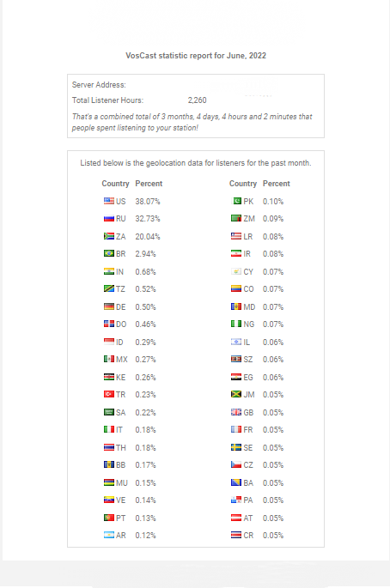Click the Pakistan flag icon next to PK
This screenshot has height=588, width=390.
pyautogui.click(x=236, y=201)
